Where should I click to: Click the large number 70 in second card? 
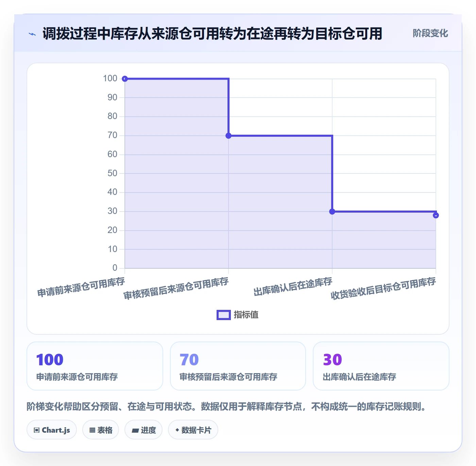[189, 360]
